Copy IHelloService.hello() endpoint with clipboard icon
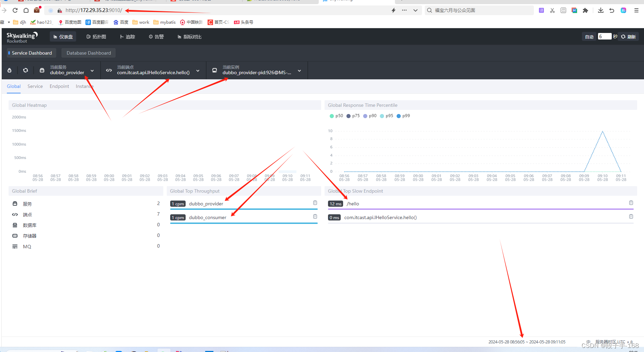The image size is (644, 352). (631, 216)
